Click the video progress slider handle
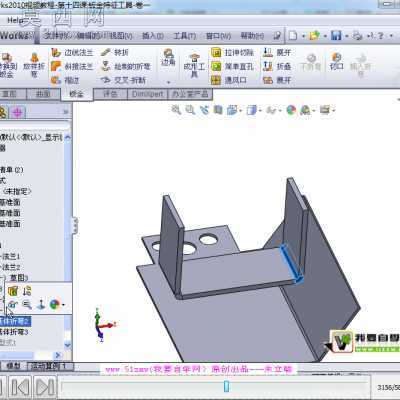400x400 pixels. (226, 386)
